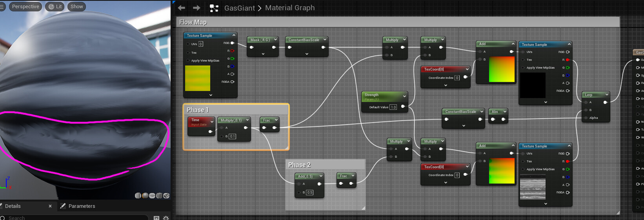
Task: Select the plane preview mesh shape
Action: [x=152, y=196]
